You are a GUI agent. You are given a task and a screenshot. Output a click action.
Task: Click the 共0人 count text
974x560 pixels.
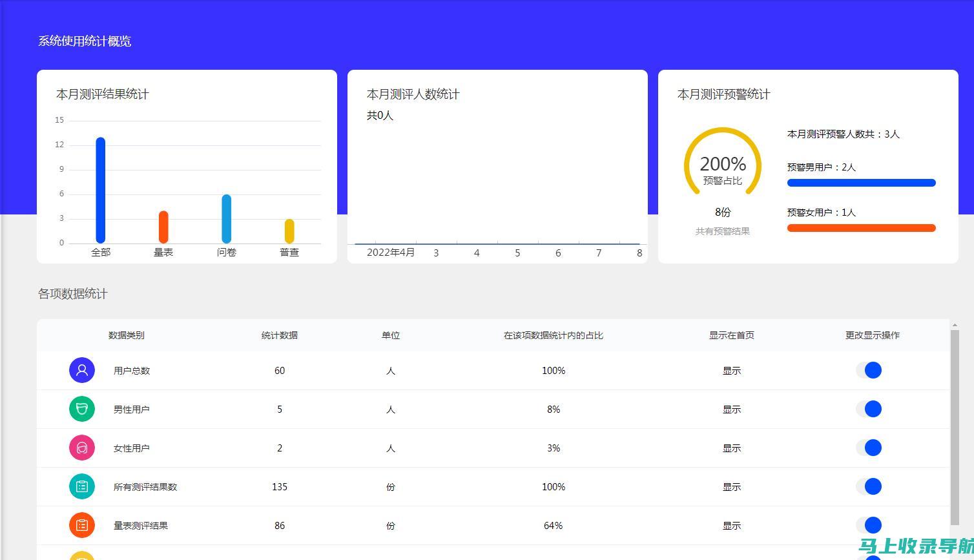(x=380, y=116)
